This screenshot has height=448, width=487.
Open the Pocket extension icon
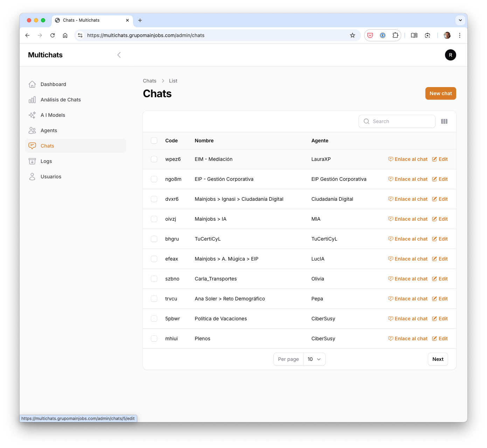coord(370,35)
